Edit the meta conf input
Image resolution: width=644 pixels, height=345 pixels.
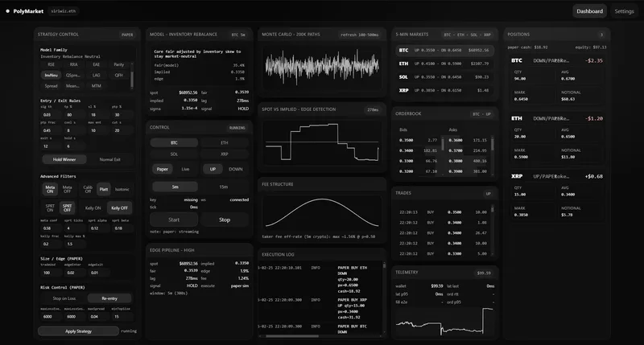coord(51,228)
